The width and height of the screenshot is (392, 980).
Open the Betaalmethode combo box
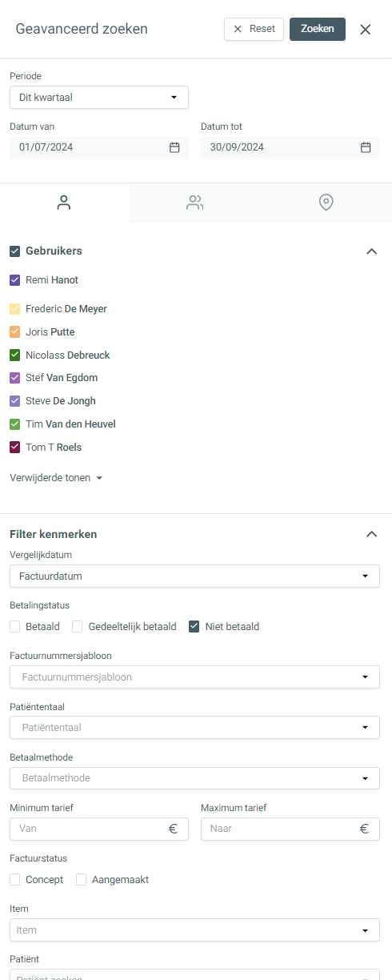click(194, 778)
